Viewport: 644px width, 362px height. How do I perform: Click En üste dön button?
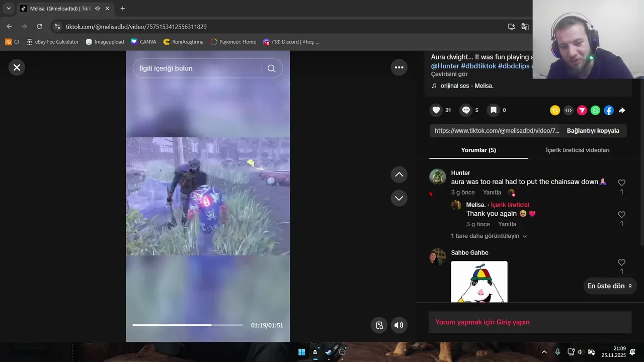610,286
